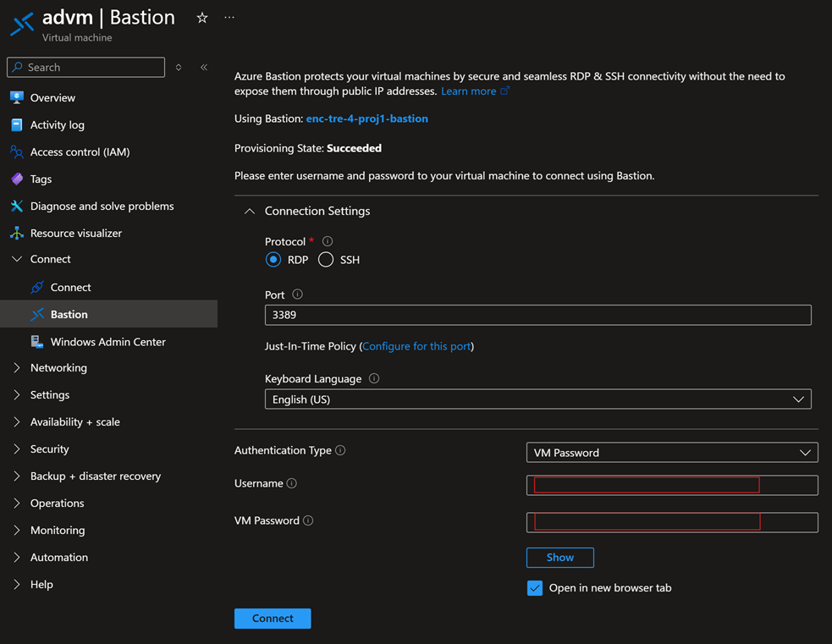The width and height of the screenshot is (832, 644).
Task: Click the Username info icon
Action: tap(292, 483)
